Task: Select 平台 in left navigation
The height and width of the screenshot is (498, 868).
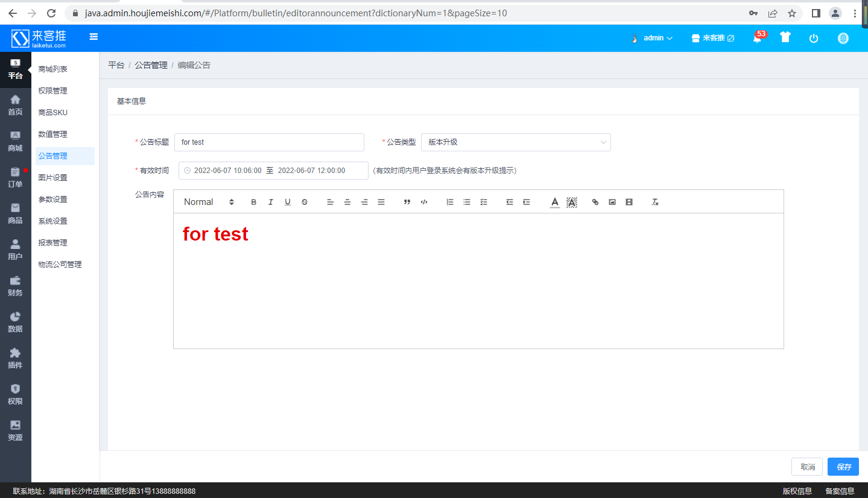Action: coord(15,69)
